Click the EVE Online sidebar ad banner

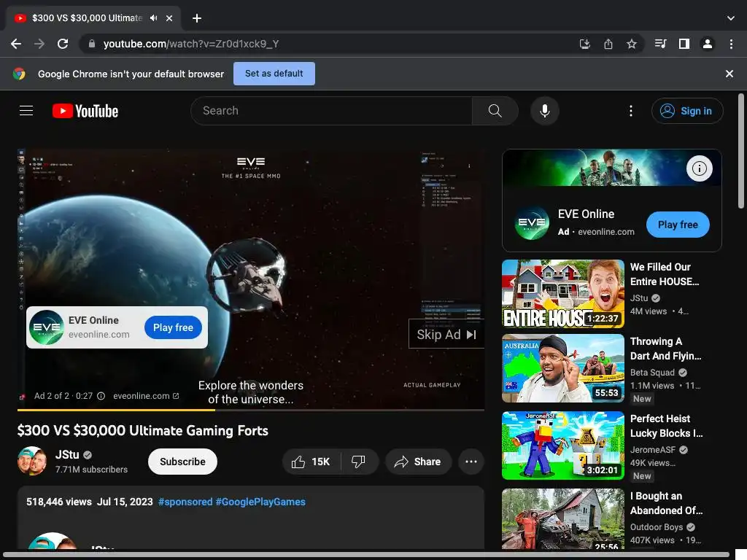612,168
